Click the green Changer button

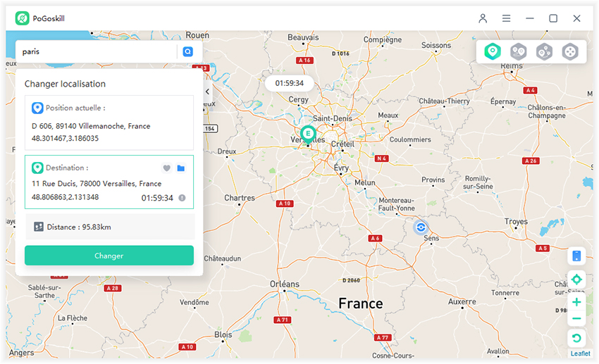pyautogui.click(x=109, y=256)
